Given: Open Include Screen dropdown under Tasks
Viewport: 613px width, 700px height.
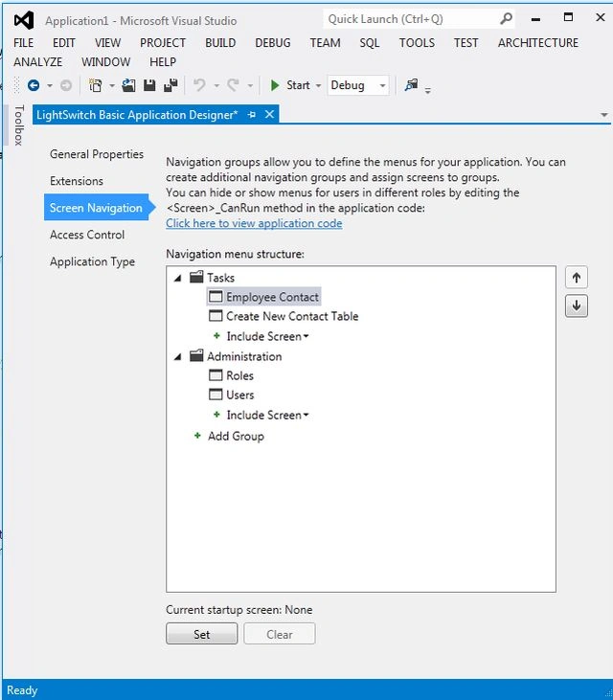Looking at the screenshot, I should [267, 336].
